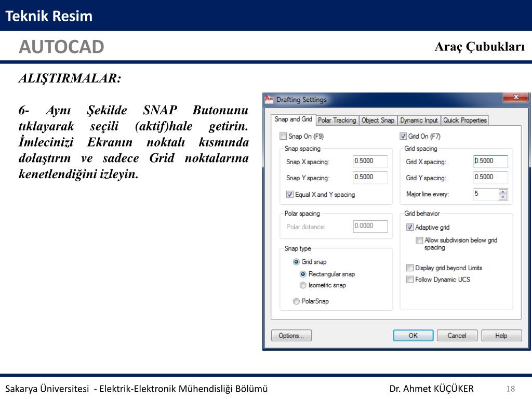The height and width of the screenshot is (399, 532).
Task: Open Help for Drafting Settings
Action: coord(501,336)
